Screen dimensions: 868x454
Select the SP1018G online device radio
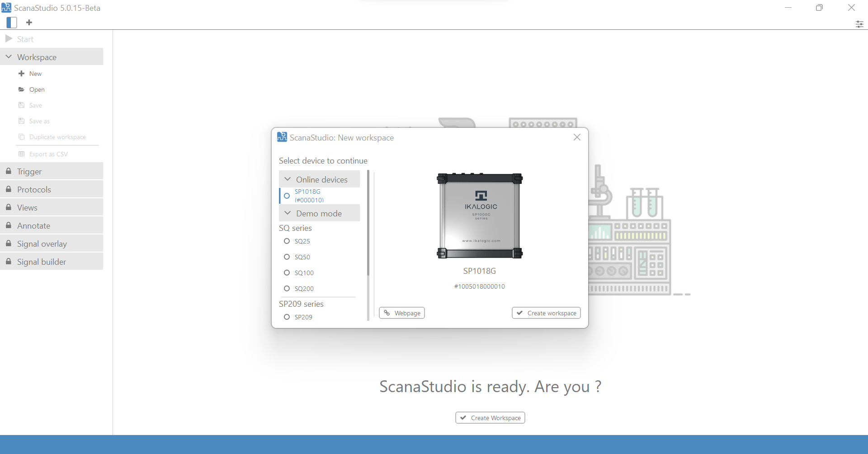click(287, 196)
